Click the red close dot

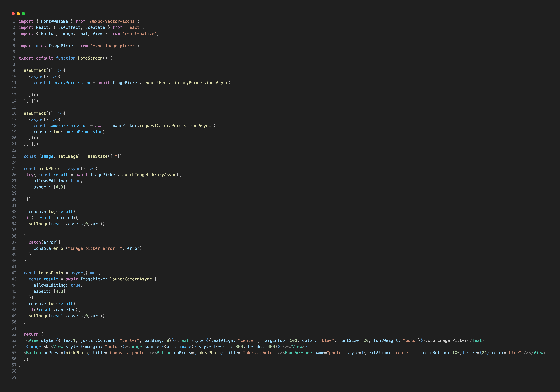tap(13, 14)
